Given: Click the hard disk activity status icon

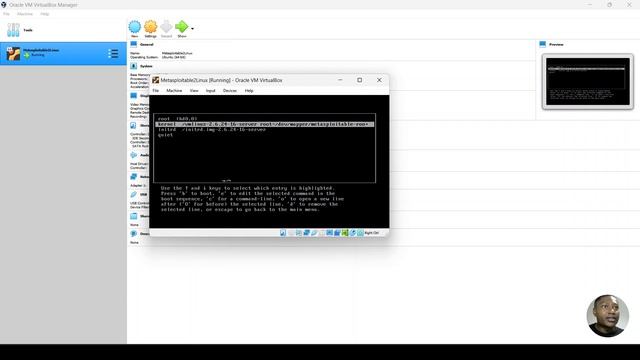Looking at the screenshot, I should [283, 233].
